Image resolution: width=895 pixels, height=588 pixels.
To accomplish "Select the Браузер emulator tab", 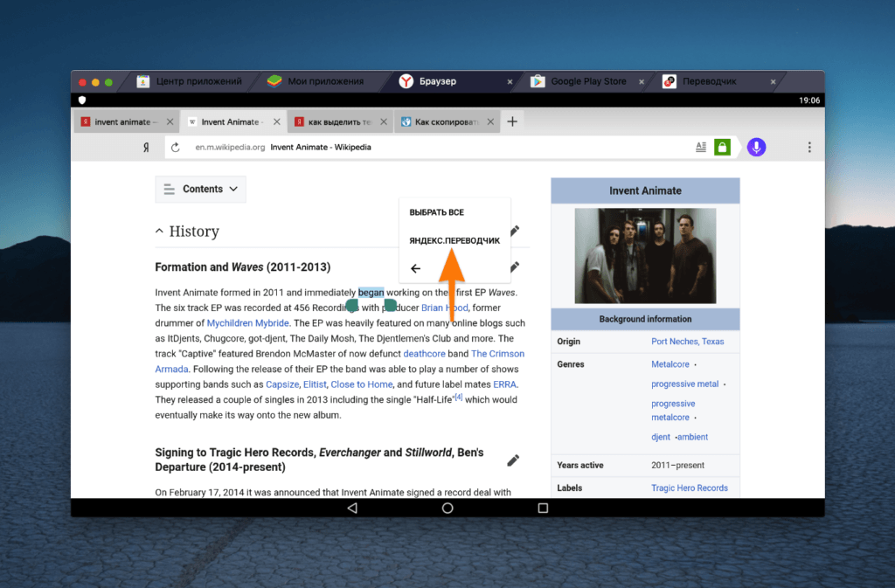I will click(x=438, y=81).
